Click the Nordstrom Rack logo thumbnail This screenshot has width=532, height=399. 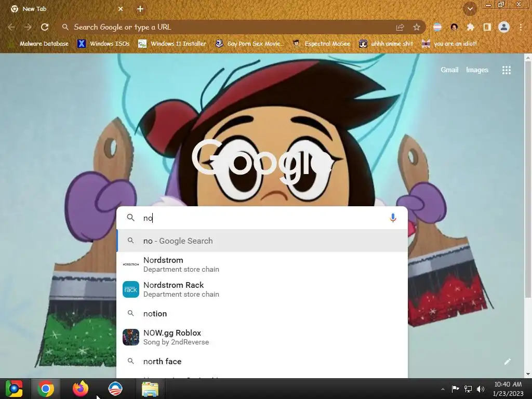click(130, 289)
